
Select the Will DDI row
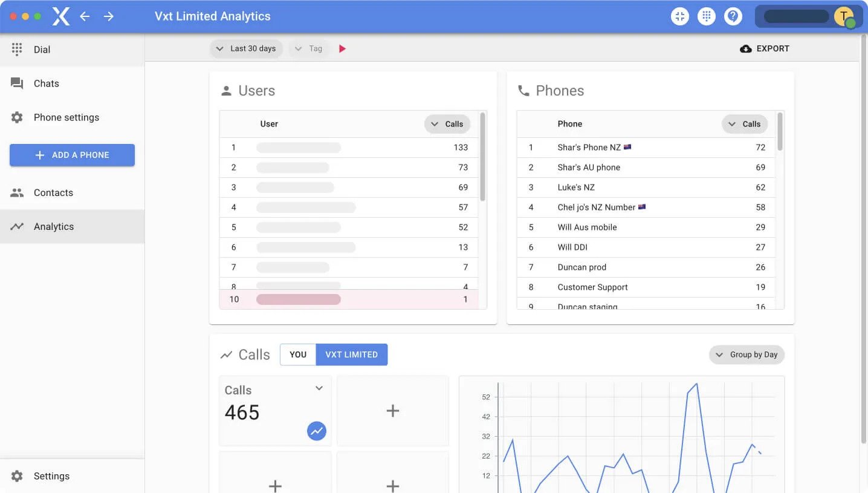tap(646, 247)
